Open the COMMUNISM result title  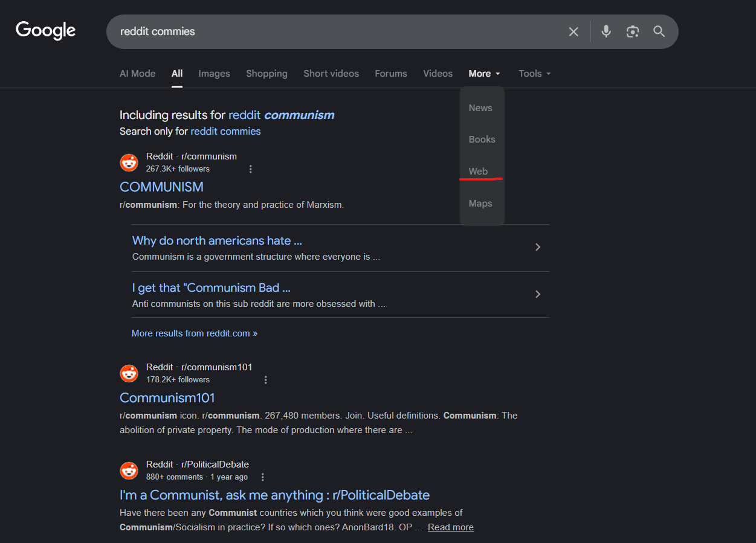click(x=161, y=187)
